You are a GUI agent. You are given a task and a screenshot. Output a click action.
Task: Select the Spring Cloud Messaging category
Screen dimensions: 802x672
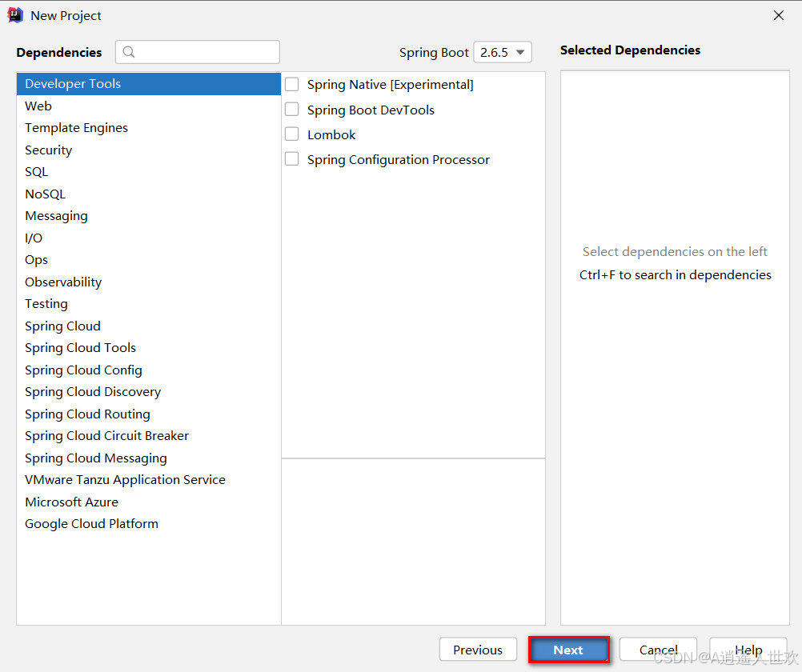point(149,458)
